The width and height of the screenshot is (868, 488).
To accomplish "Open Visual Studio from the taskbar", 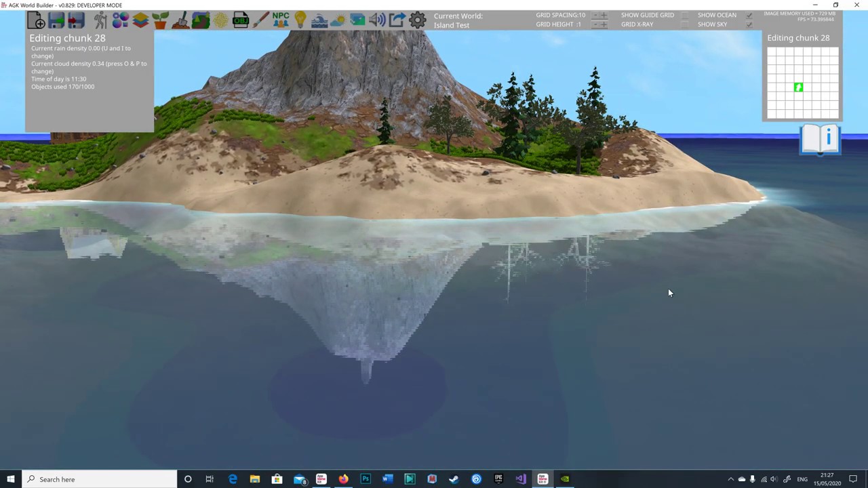I will click(520, 479).
